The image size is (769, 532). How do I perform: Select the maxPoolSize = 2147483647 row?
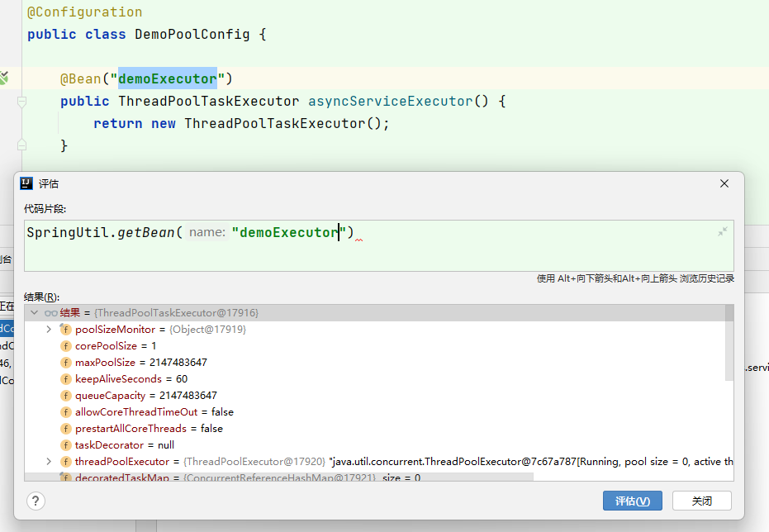coord(375,363)
